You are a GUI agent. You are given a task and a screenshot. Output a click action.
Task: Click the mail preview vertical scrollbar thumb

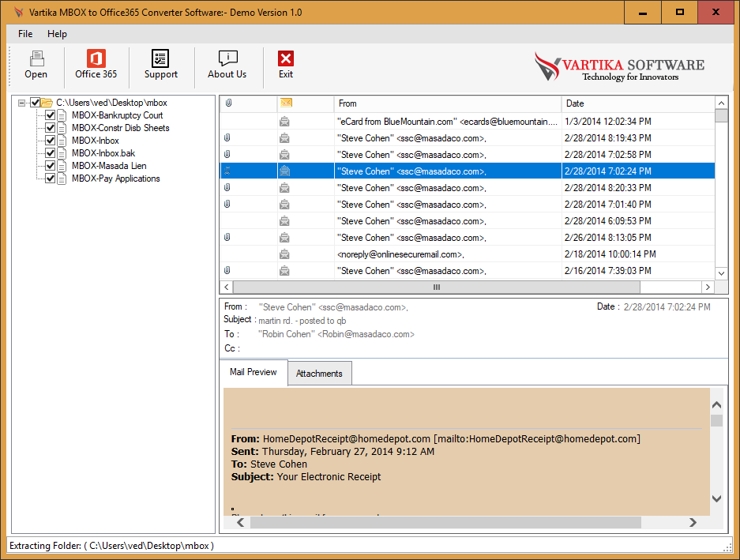pos(716,420)
